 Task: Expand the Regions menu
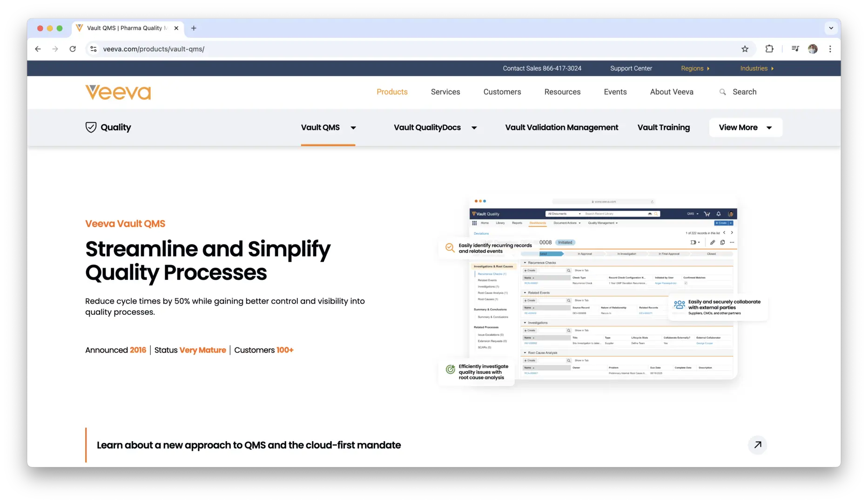tap(695, 68)
